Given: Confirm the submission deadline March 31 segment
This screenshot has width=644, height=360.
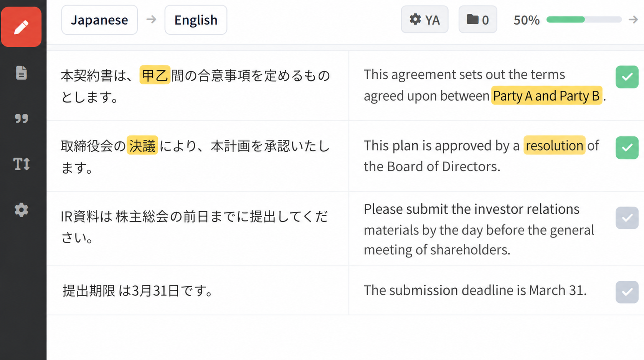Looking at the screenshot, I should tap(627, 292).
